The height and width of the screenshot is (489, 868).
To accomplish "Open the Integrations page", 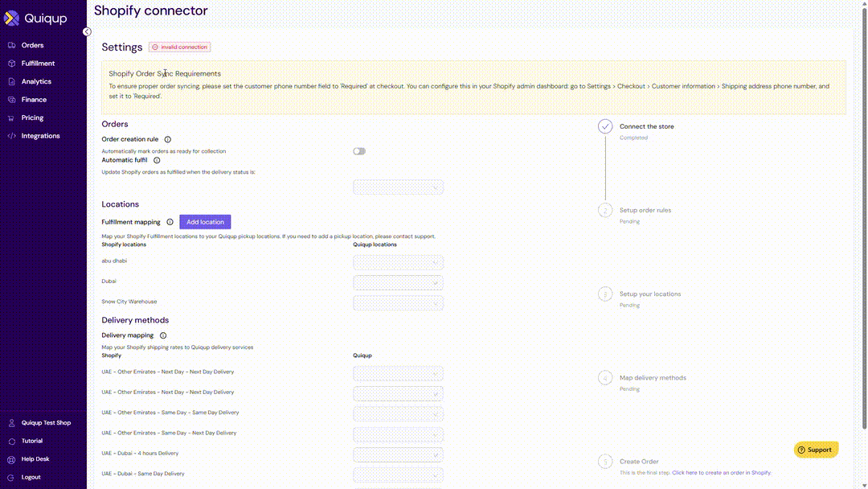I will coord(40,136).
